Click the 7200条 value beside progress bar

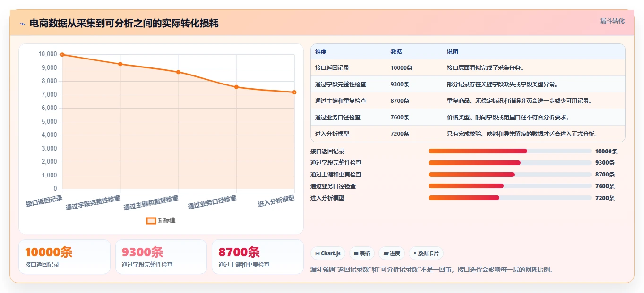point(605,198)
